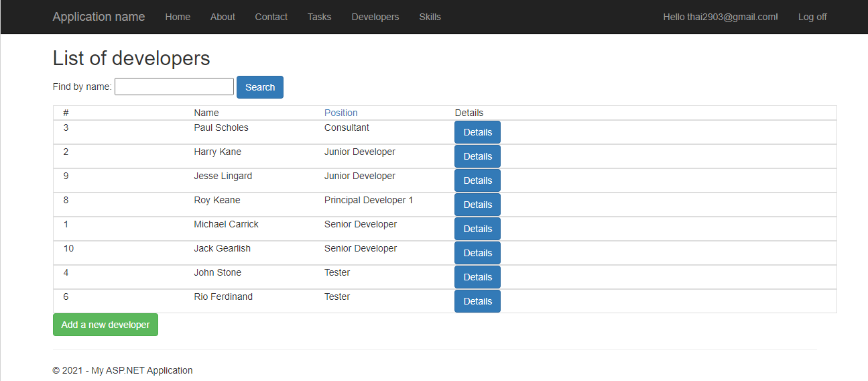Viewport: 868px width, 381px height.
Task: Click the © 2021 footer text
Action: [x=123, y=370]
